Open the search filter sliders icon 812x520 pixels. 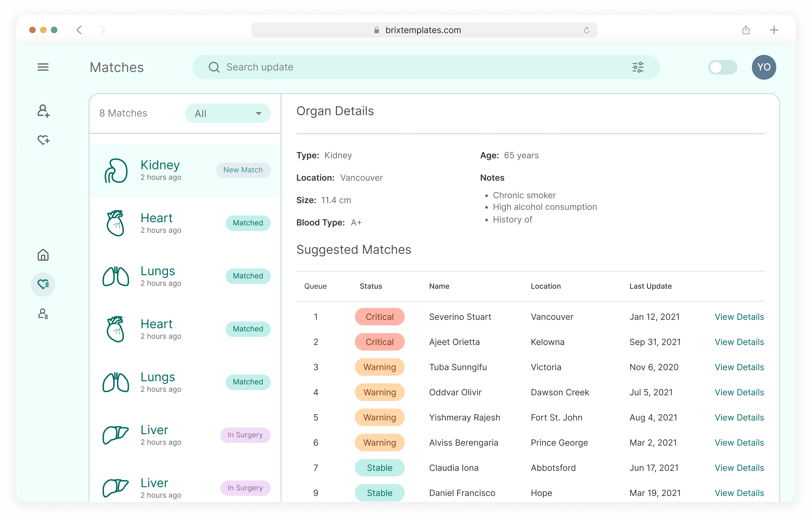pos(637,67)
